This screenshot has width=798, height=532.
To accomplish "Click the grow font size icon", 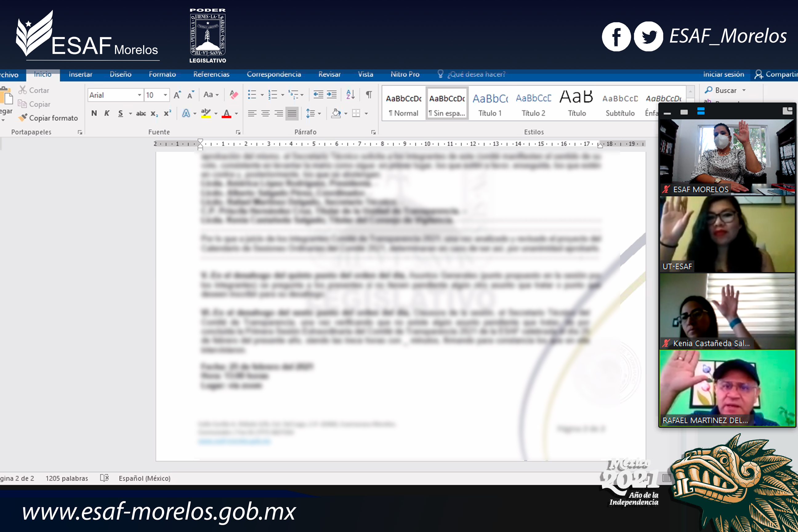I will [177, 95].
